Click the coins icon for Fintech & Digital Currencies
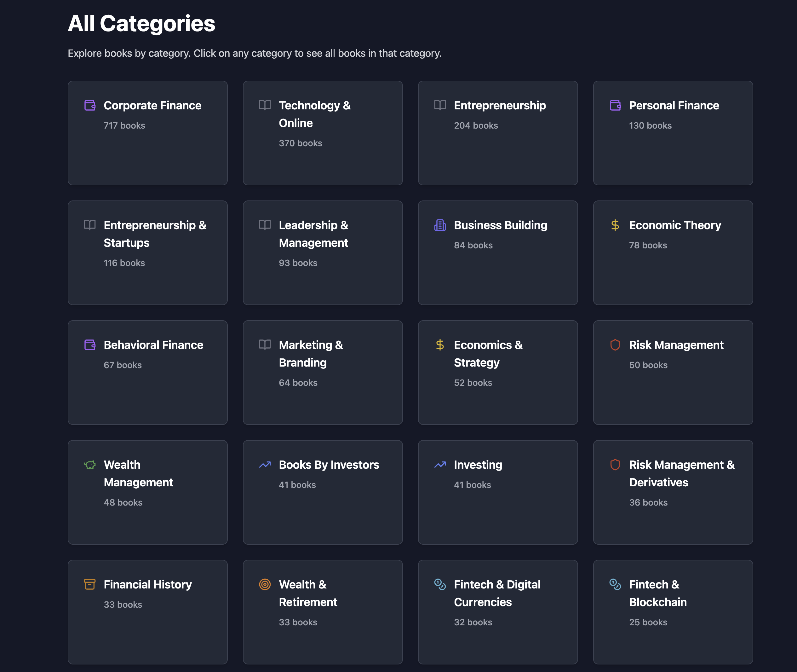The image size is (797, 672). [x=440, y=584]
